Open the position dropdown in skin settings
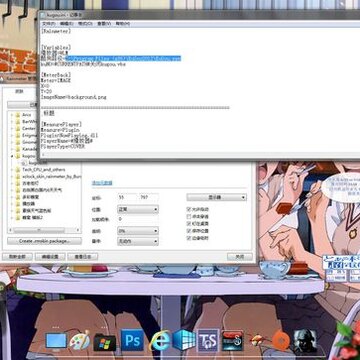The image size is (360, 360). (x=138, y=210)
